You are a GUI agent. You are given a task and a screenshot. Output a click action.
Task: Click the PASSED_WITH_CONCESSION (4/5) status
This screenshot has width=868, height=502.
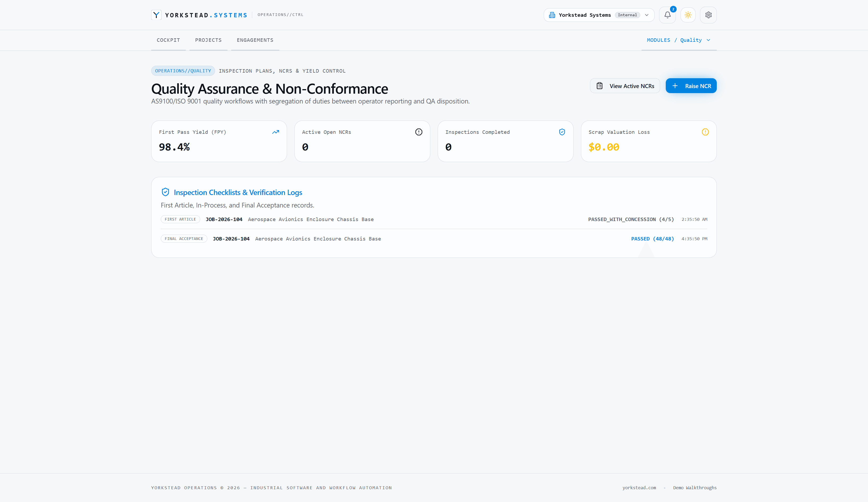coord(631,219)
